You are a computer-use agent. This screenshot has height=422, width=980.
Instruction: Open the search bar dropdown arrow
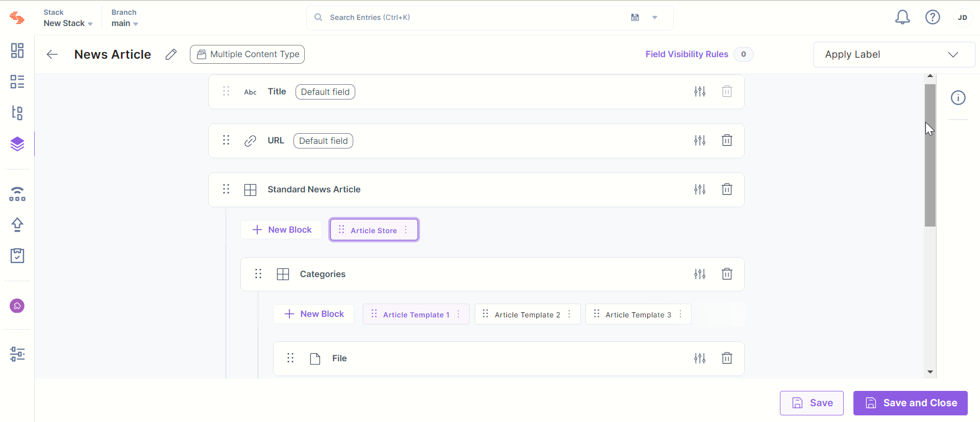(x=655, y=18)
